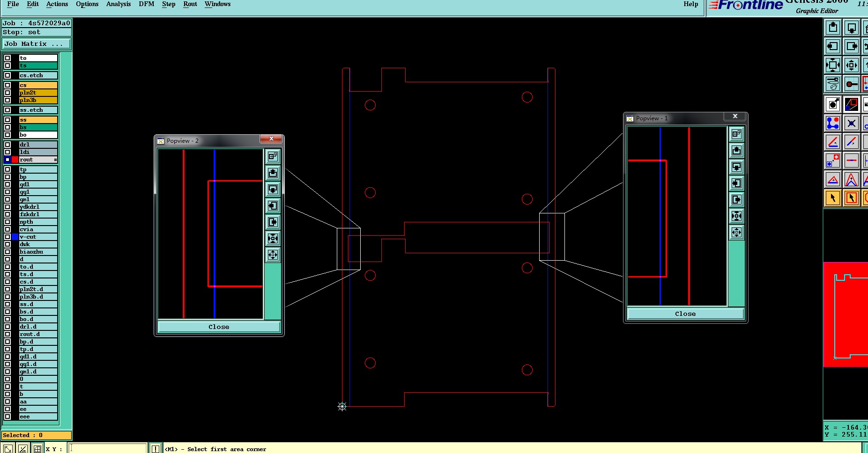Screen dimensions: 868x453
Task: Open the tools and palette options icon
Action: pyautogui.click(x=833, y=84)
